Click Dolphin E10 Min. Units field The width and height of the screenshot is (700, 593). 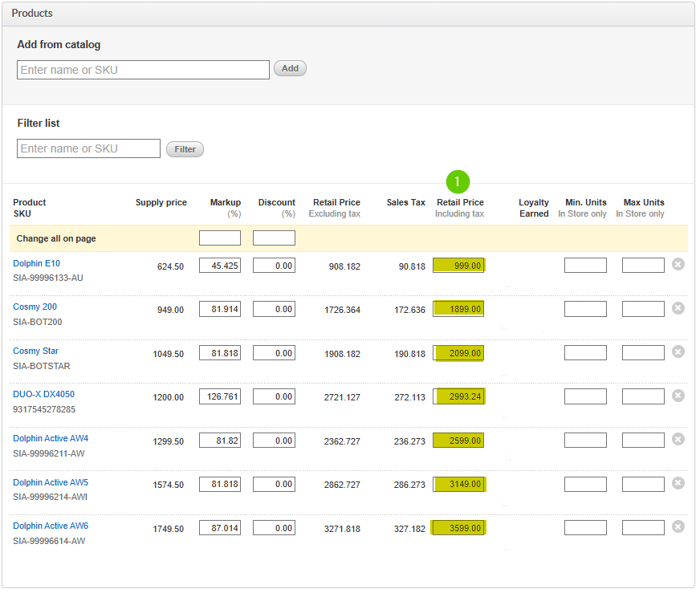(x=585, y=266)
